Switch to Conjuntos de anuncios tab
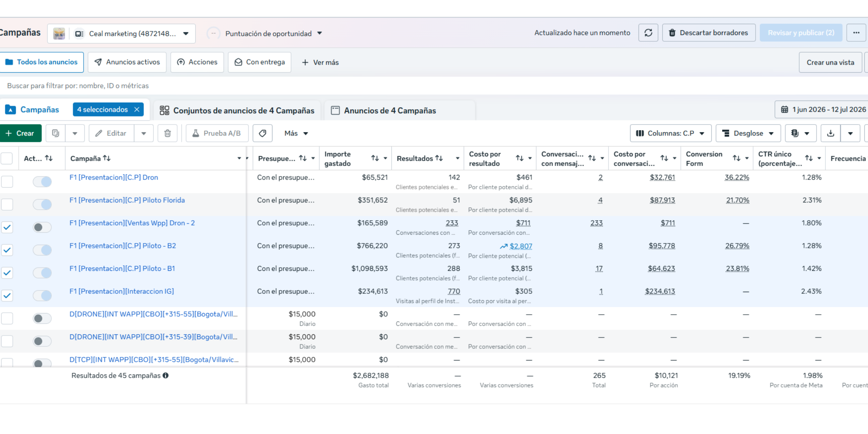Screen dimensions: 868x434 237,111
